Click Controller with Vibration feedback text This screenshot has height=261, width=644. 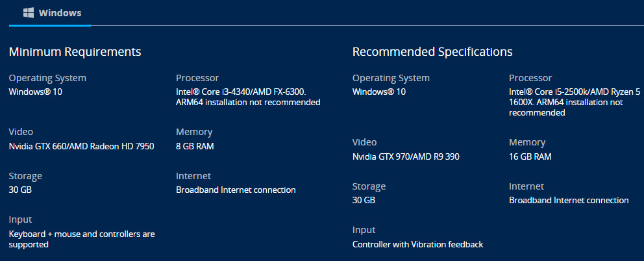click(417, 244)
